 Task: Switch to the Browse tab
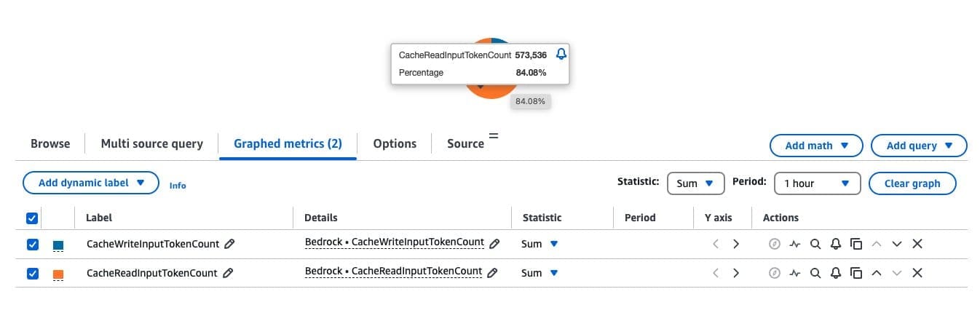50,143
